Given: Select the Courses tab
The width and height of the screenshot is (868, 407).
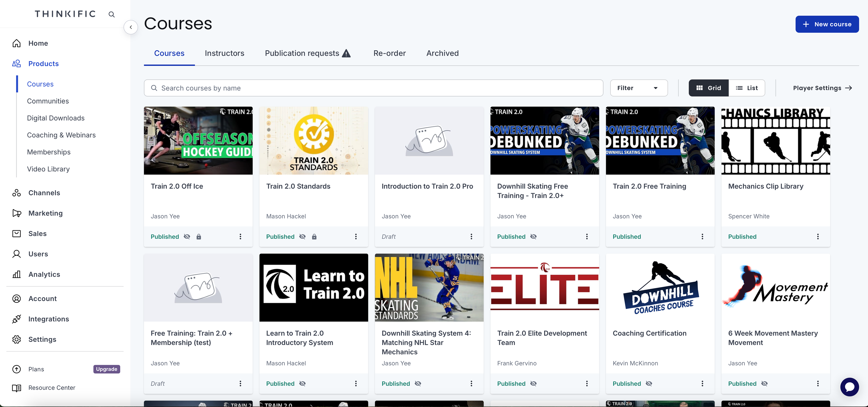Looking at the screenshot, I should (x=169, y=53).
